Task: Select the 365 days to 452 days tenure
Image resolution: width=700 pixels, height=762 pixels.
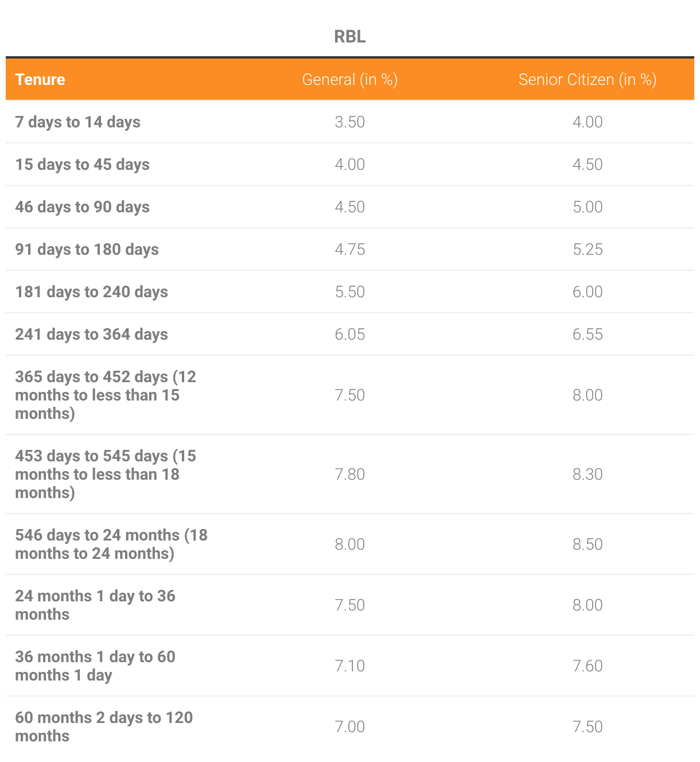Action: point(106,395)
